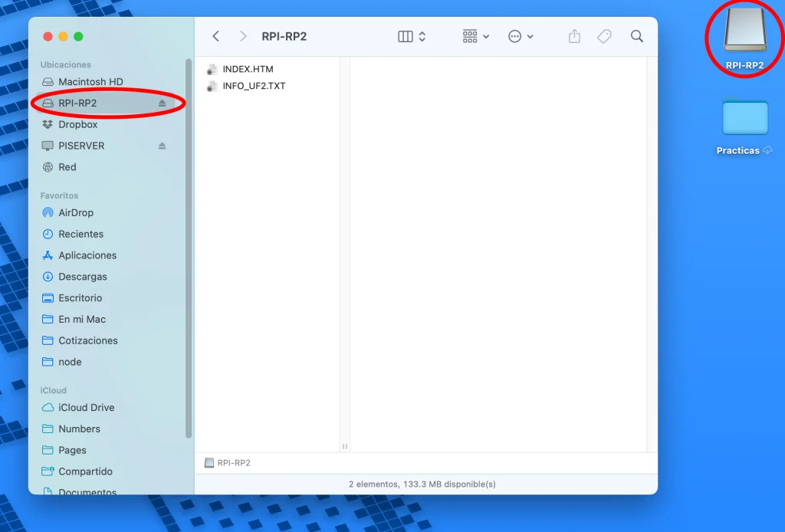Click the sidebar scrollbar

pos(189,248)
